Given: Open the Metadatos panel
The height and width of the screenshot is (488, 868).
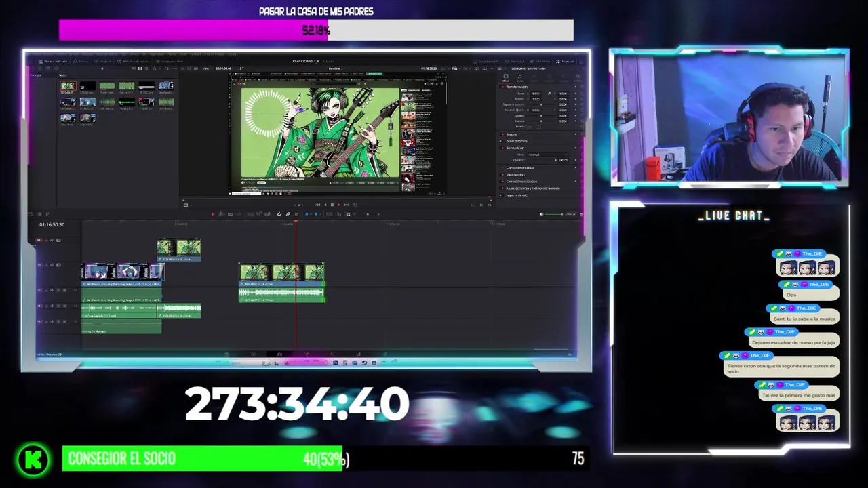Looking at the screenshot, I should point(540,62).
